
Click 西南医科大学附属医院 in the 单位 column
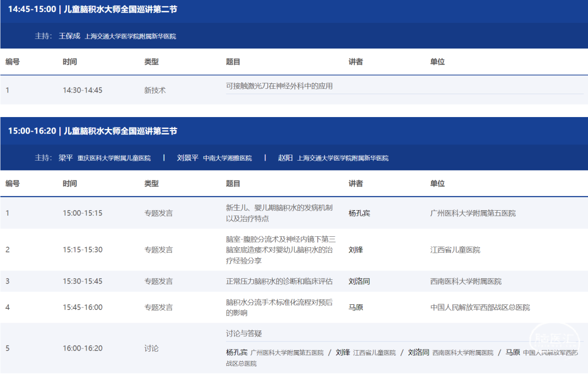pos(465,281)
